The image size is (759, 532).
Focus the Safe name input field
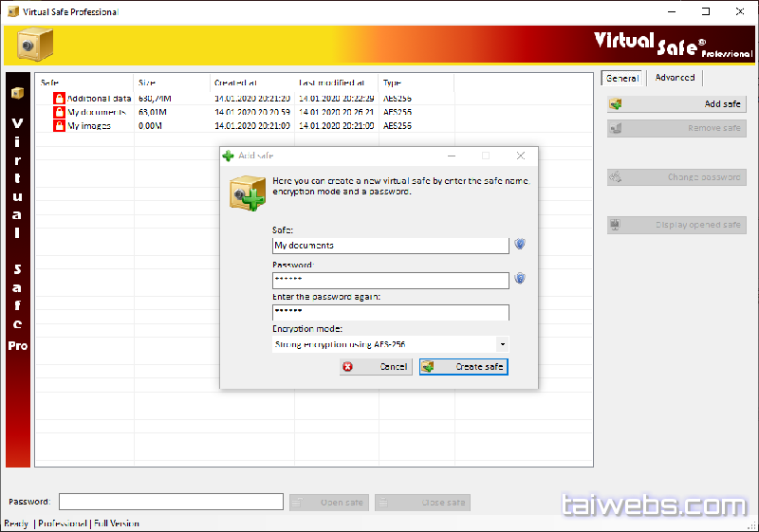click(x=390, y=246)
